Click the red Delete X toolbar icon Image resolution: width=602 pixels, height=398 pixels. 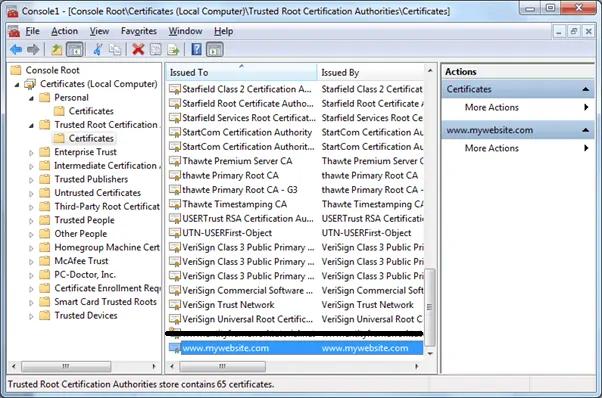(x=138, y=49)
